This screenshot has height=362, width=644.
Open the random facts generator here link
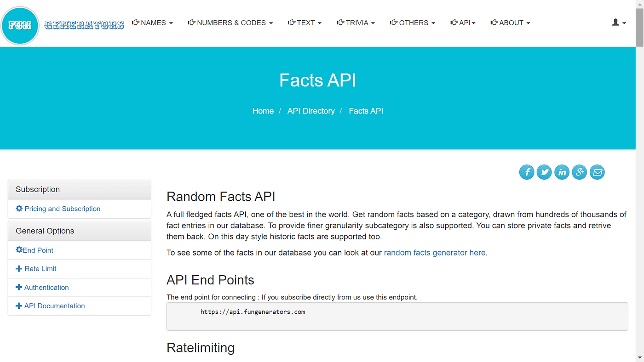(435, 253)
